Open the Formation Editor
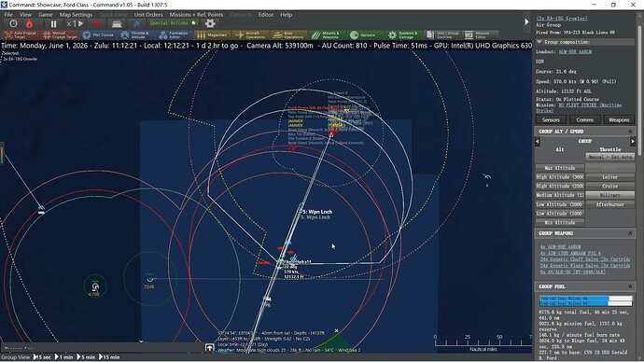Image resolution: width=644 pixels, height=362 pixels. point(174,35)
